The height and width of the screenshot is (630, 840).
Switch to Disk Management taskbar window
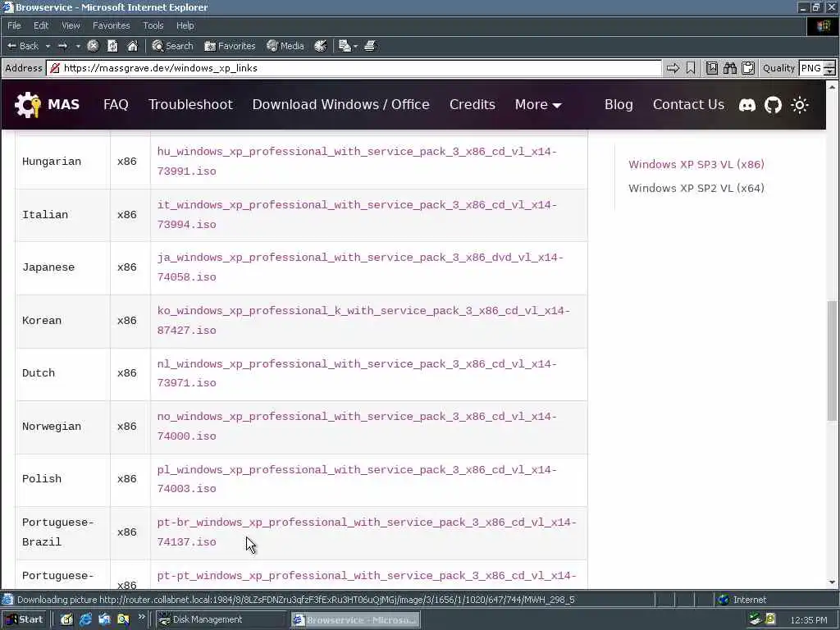221,620
